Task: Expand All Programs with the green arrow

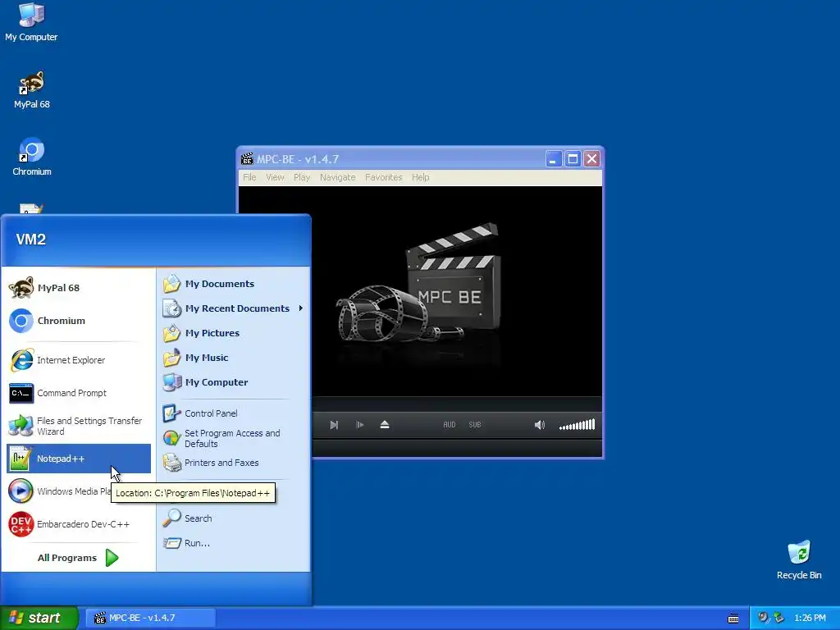Action: point(112,558)
